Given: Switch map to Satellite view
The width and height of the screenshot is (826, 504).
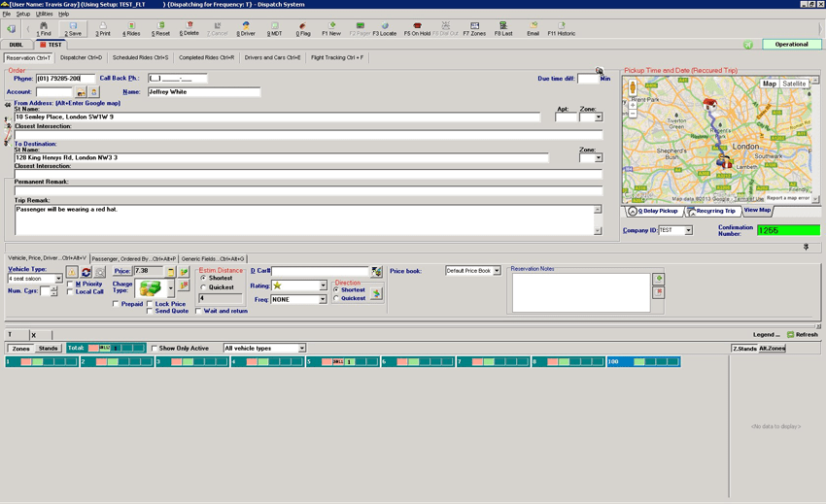Looking at the screenshot, I should pyautogui.click(x=794, y=84).
